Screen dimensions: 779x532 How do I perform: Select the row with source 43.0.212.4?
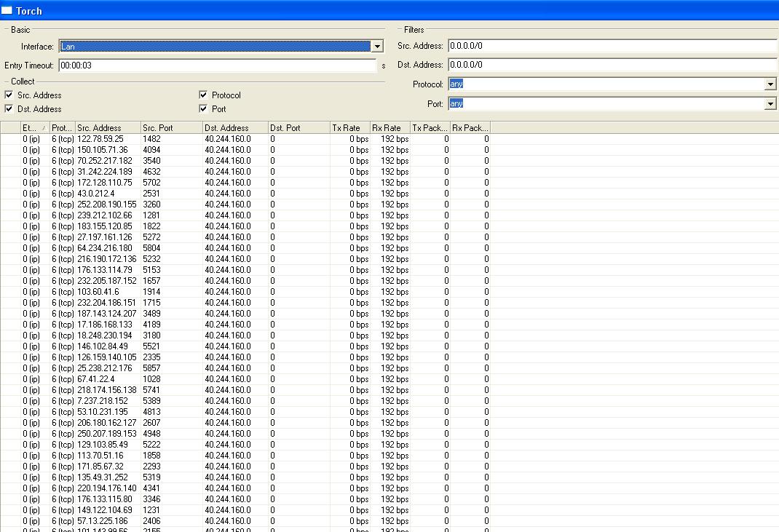[245, 194]
